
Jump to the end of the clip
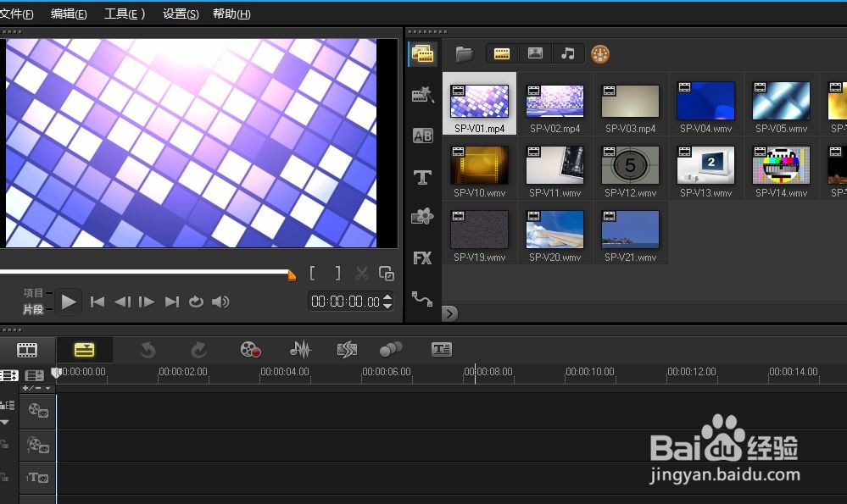(172, 302)
